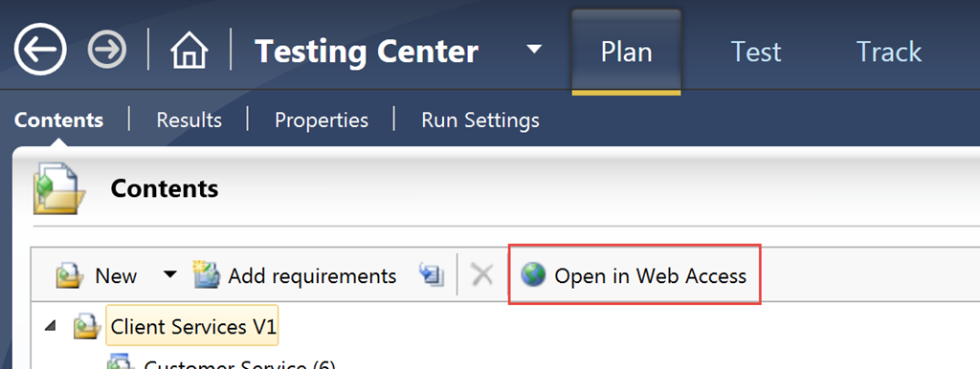Click the suite import icon beside Add requirements
The image size is (980, 369).
[x=432, y=275]
